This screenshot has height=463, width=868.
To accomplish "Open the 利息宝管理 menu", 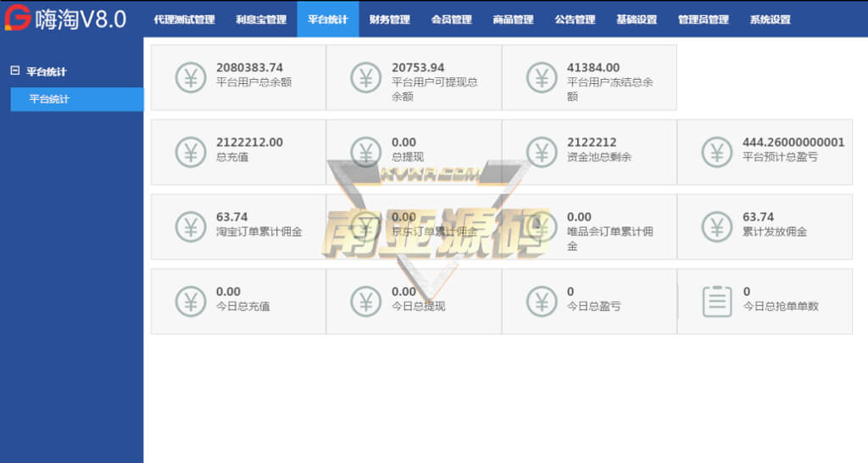I will pyautogui.click(x=261, y=20).
